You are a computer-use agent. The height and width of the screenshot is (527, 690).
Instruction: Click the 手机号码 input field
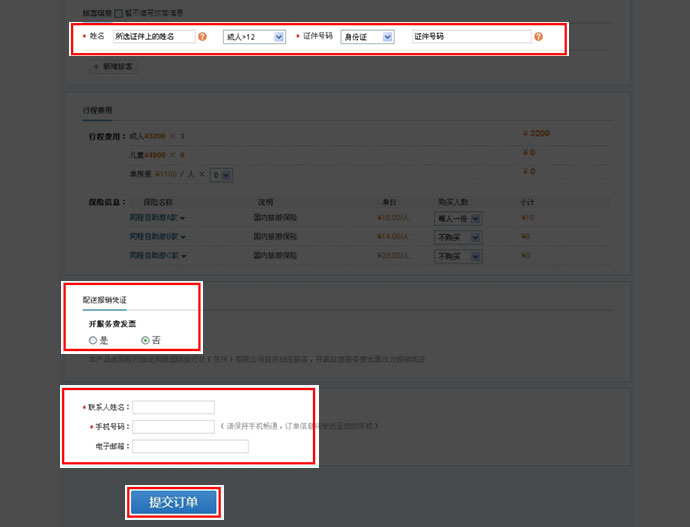coord(173,427)
